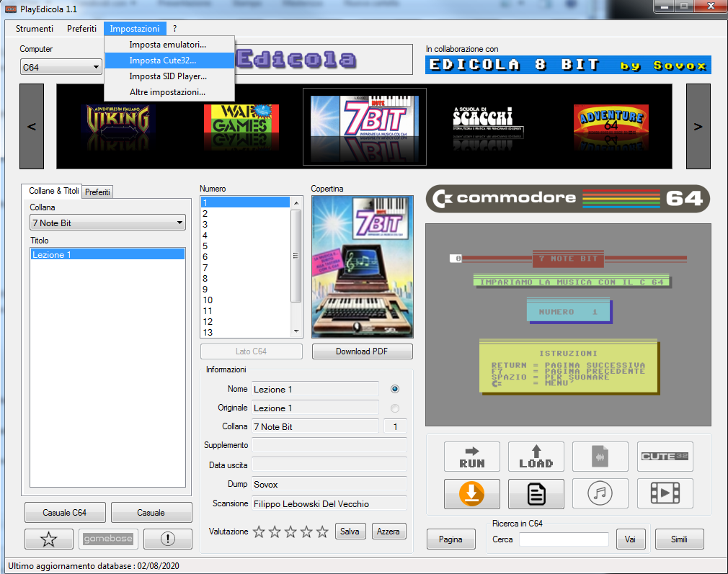The height and width of the screenshot is (574, 728).
Task: Choose Imposta Cute32... menu entry
Action: pyautogui.click(x=169, y=60)
